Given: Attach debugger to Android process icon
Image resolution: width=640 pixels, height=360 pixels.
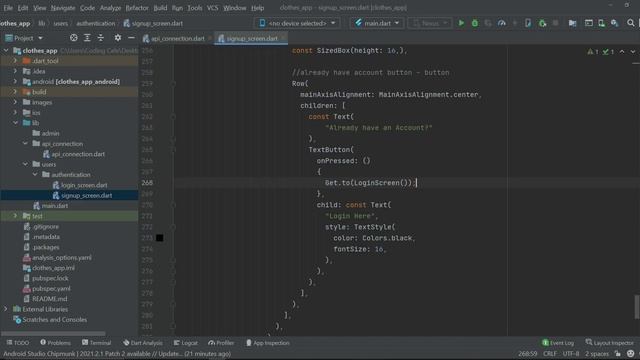Looking at the screenshot, I should [x=542, y=23].
